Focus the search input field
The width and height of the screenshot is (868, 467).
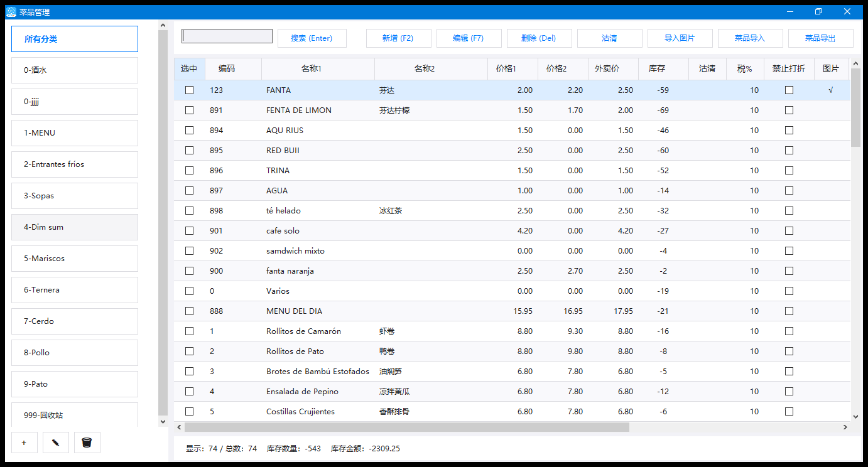click(227, 36)
